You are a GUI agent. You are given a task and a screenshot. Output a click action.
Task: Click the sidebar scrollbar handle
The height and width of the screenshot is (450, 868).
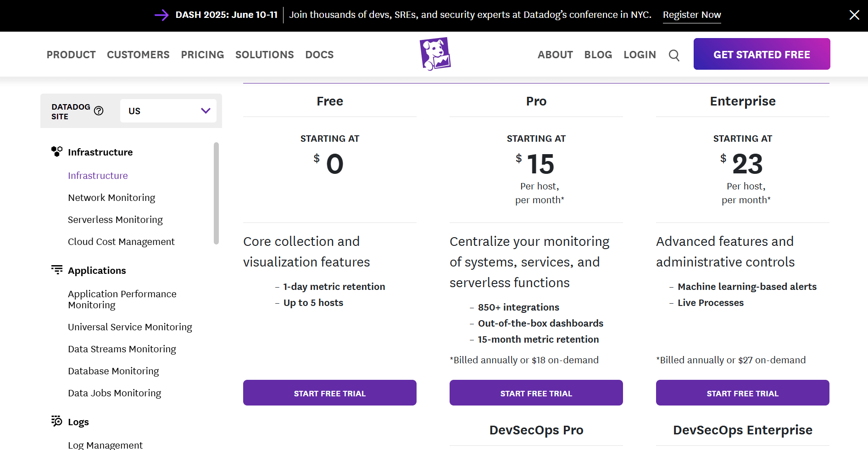point(215,193)
